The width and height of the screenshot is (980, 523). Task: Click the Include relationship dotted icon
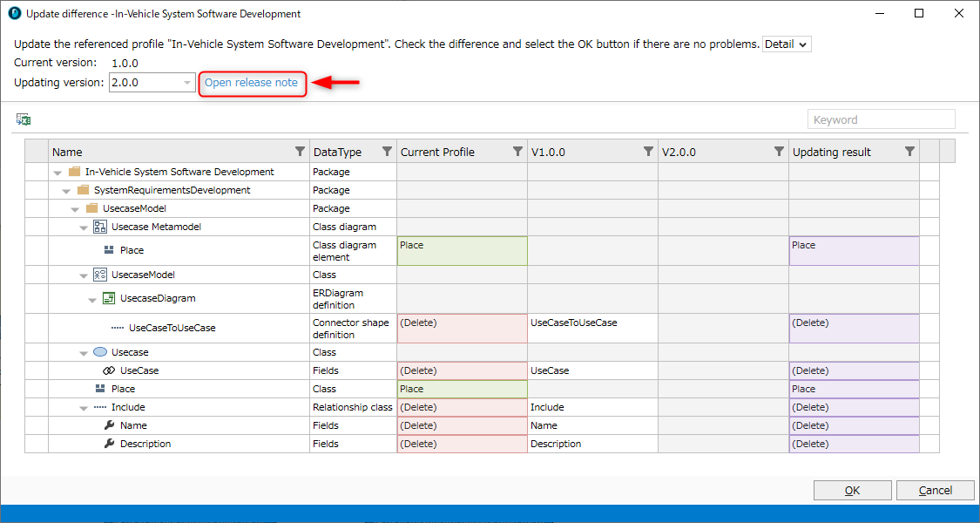point(100,407)
